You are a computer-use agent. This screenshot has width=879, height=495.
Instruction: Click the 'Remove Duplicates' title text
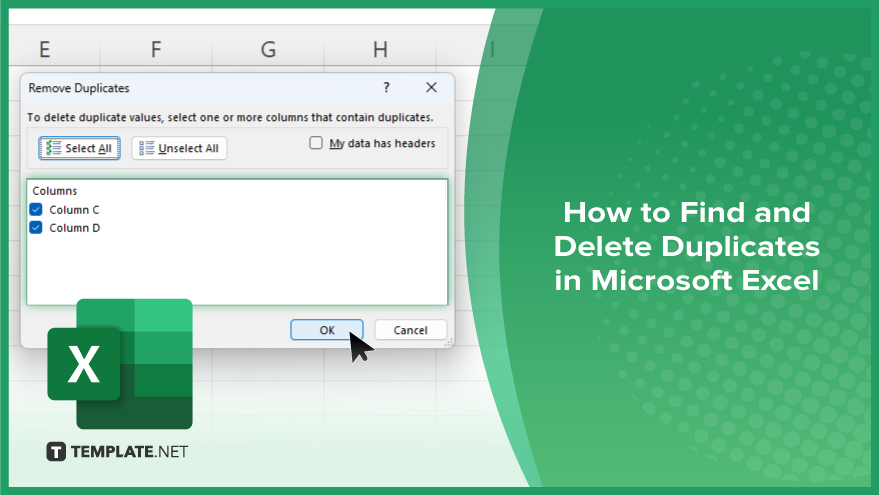tap(79, 88)
